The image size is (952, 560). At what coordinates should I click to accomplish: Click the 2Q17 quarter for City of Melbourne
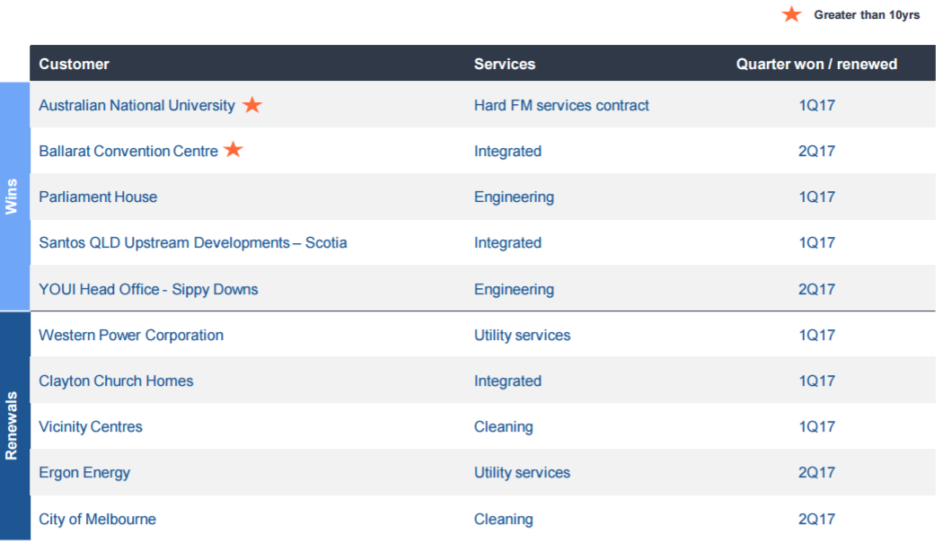(816, 519)
